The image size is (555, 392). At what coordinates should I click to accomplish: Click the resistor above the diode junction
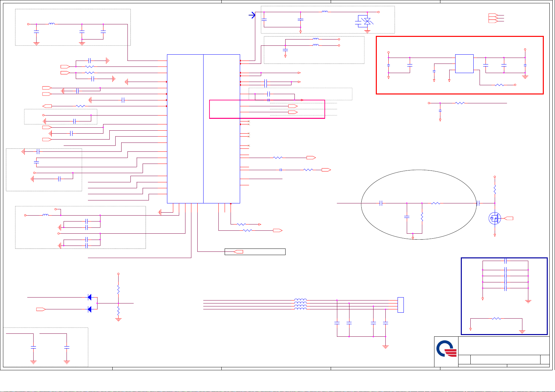(x=119, y=290)
